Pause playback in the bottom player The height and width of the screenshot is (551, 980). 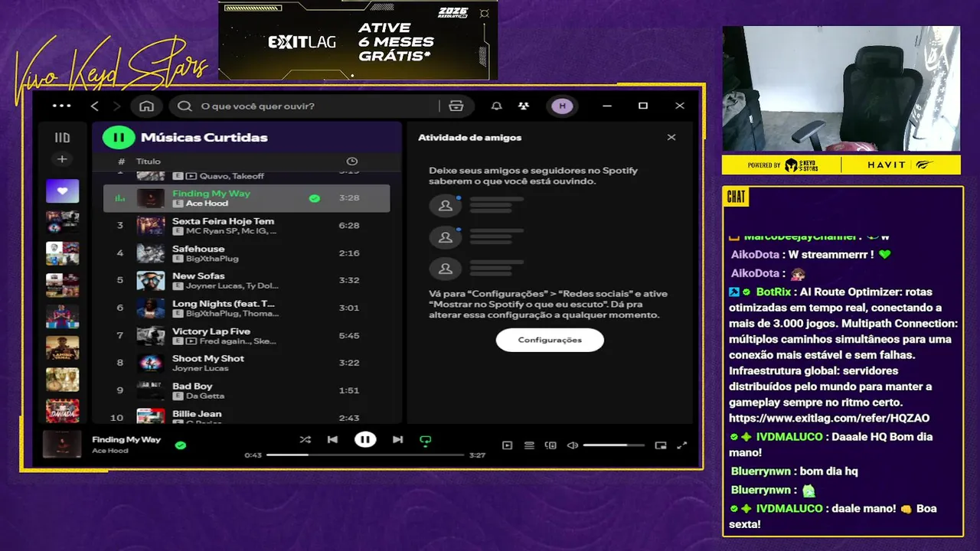(365, 439)
